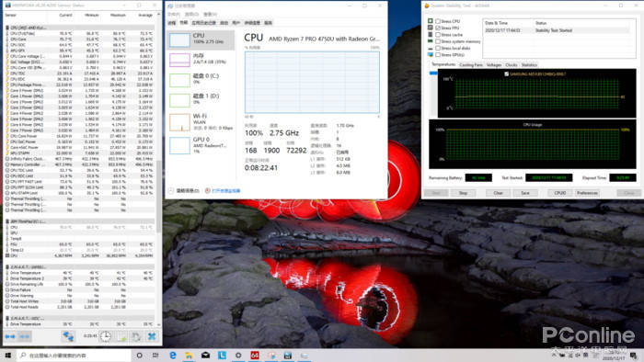Click HWiNFO close sensors X icon
This screenshot has height=362, width=644.
point(152,336)
